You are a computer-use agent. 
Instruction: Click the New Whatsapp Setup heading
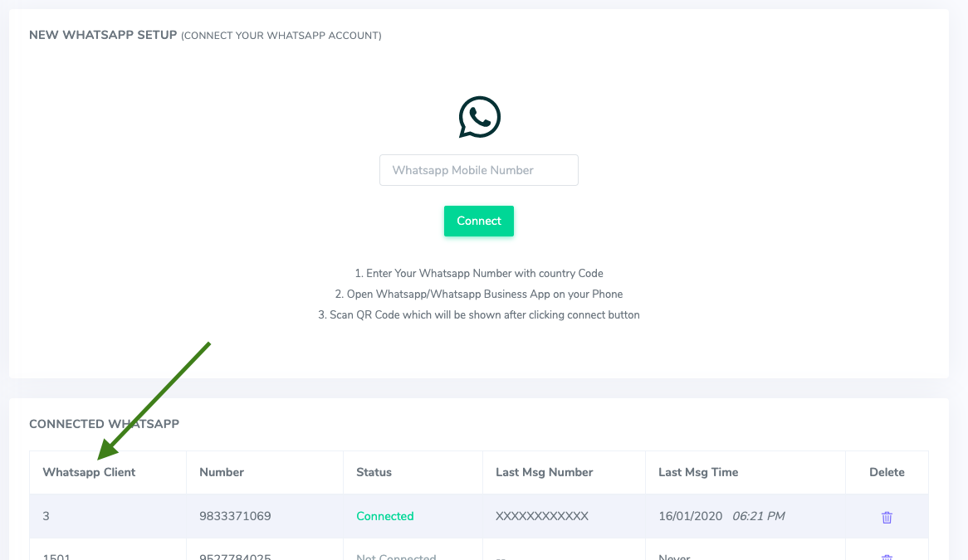pyautogui.click(x=103, y=35)
